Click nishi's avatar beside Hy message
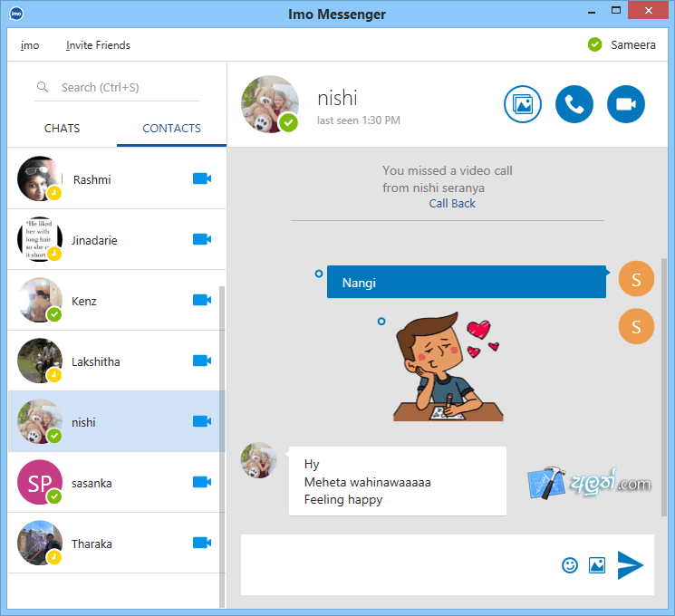Screen dimensions: 675x616 [258, 460]
